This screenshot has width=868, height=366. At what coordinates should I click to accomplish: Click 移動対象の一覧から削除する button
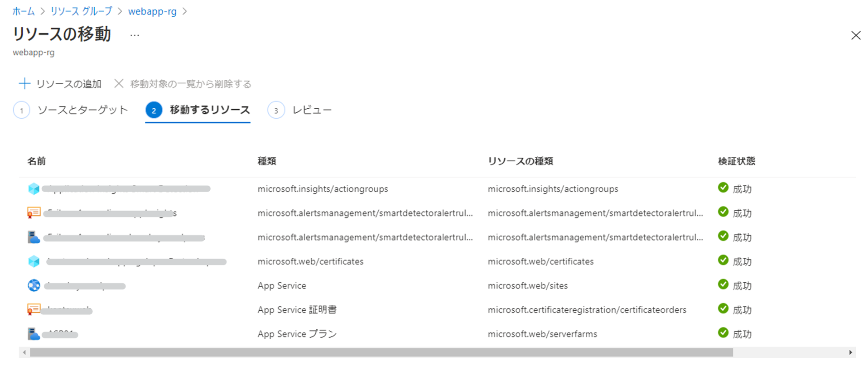[x=183, y=84]
